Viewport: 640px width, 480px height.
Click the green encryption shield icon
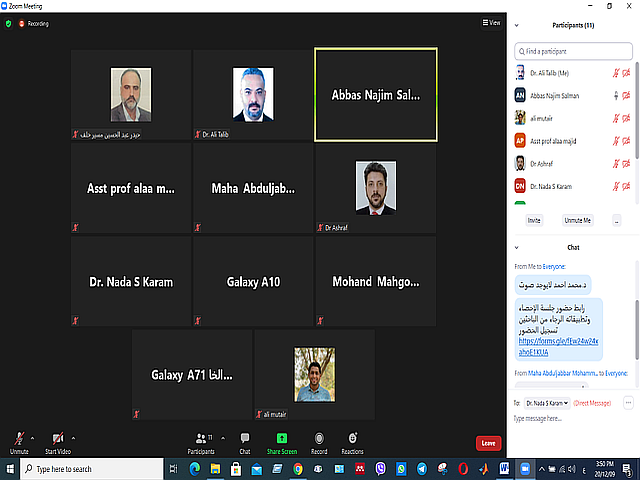pos(9,22)
